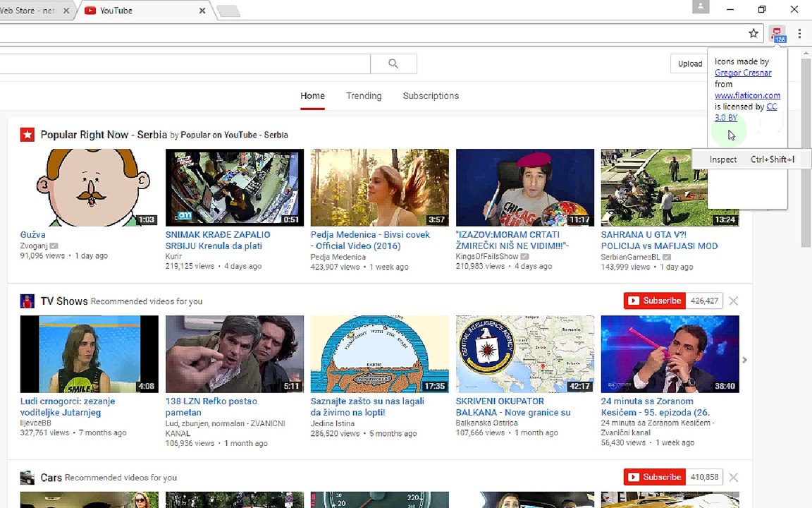Screen dimensions: 812x508
Task: Switch to the Trending tab
Action: click(364, 96)
